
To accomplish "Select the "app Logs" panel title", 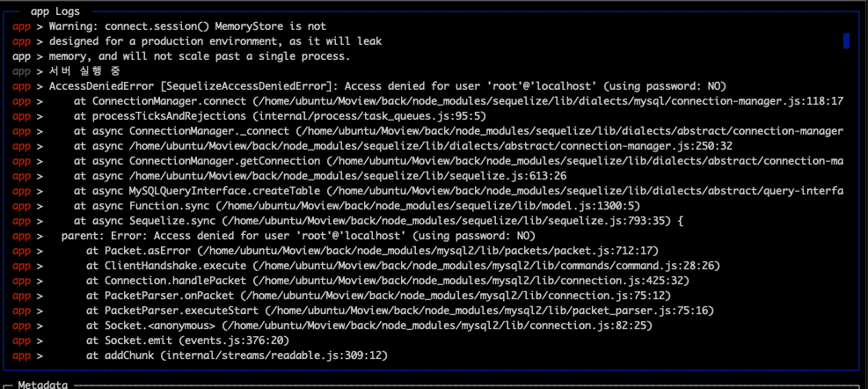I will 55,11.
